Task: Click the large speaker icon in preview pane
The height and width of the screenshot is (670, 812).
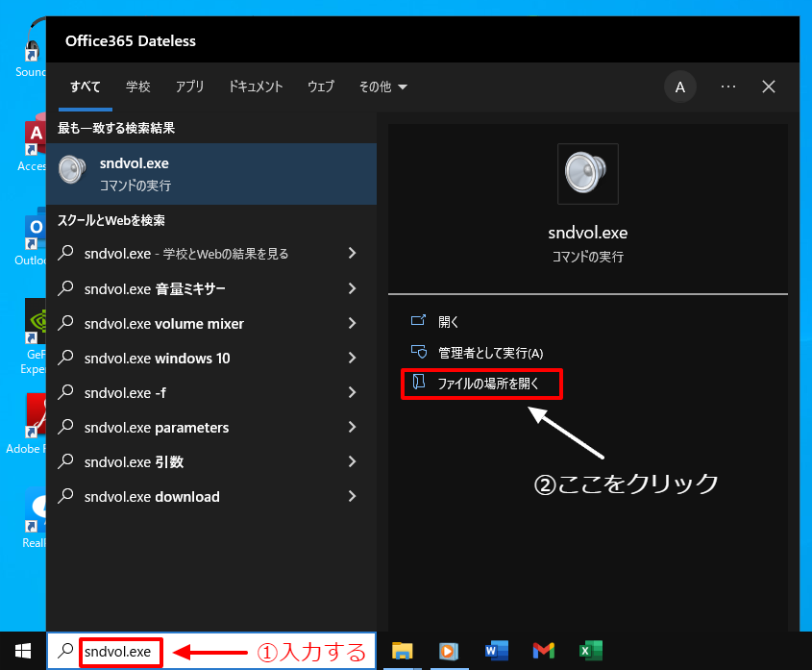Action: pos(587,174)
